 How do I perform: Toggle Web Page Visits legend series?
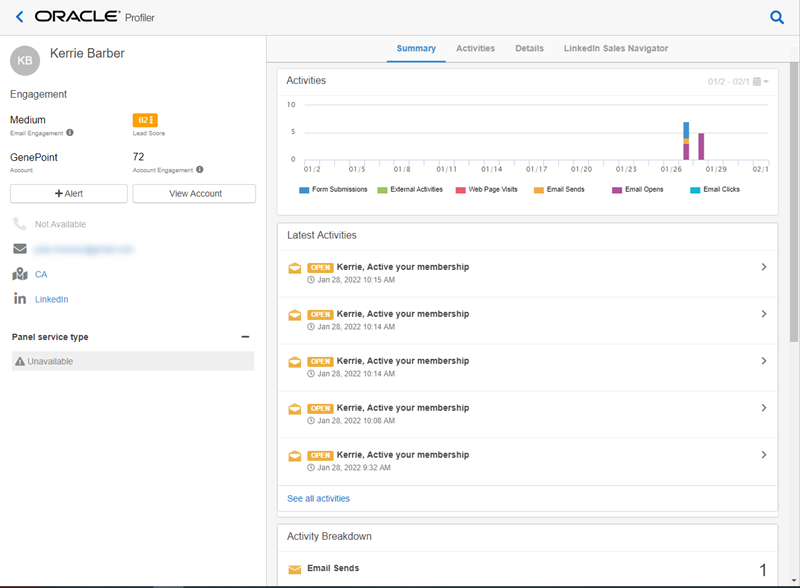(x=487, y=189)
